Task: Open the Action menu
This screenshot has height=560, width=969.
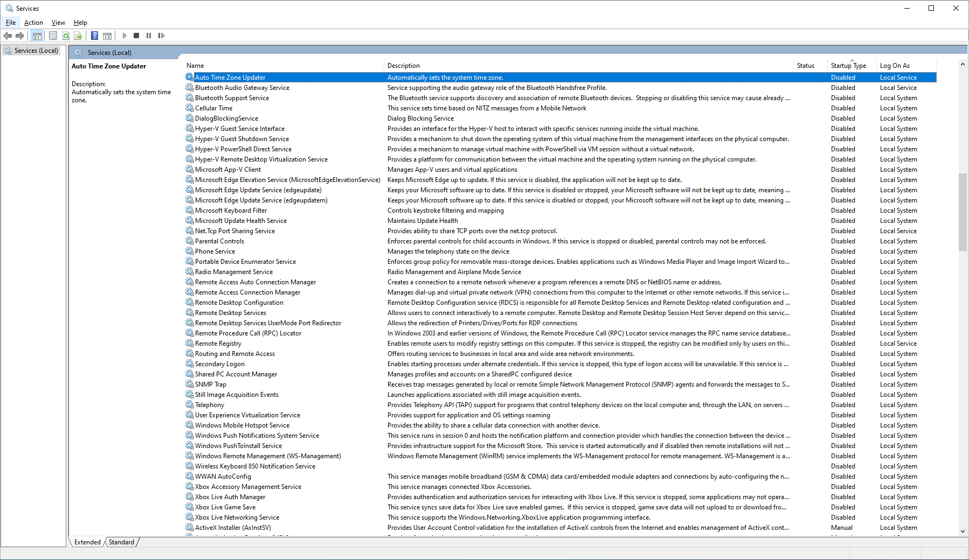Action: coord(33,23)
